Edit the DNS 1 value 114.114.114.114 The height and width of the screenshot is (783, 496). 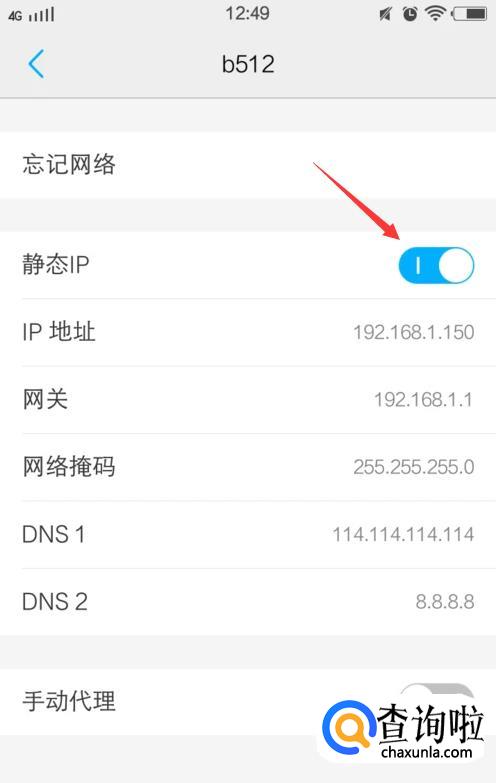[403, 535]
